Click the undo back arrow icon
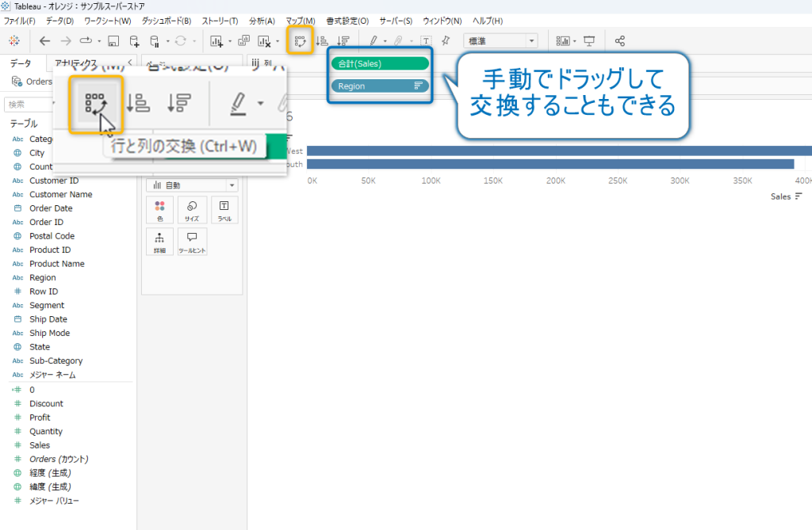The height and width of the screenshot is (530, 812). point(44,40)
